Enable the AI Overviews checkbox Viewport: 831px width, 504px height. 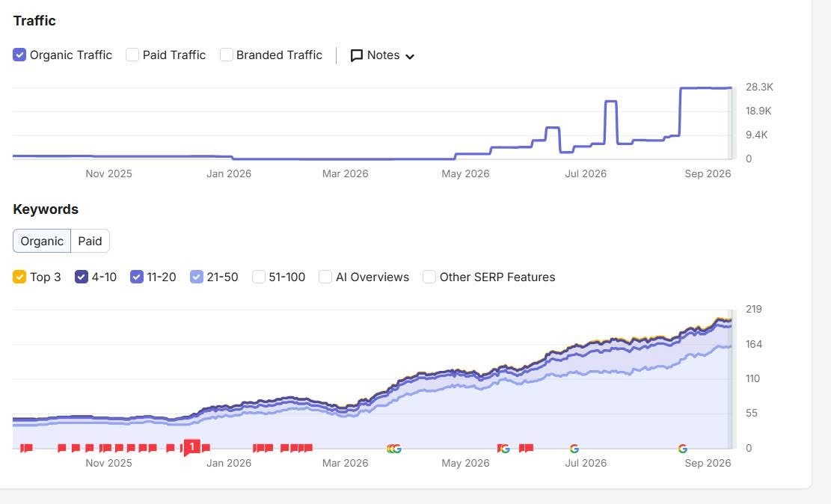click(x=325, y=277)
